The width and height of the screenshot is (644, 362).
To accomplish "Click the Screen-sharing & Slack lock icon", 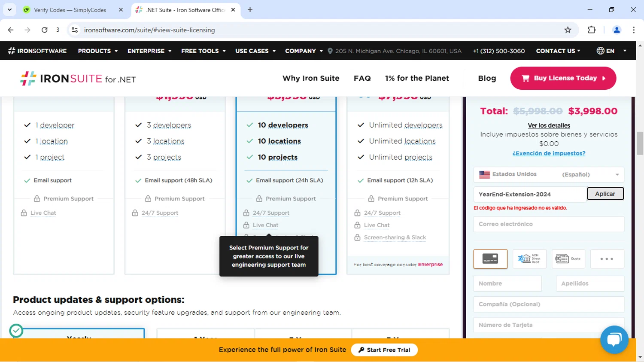I will pyautogui.click(x=357, y=237).
